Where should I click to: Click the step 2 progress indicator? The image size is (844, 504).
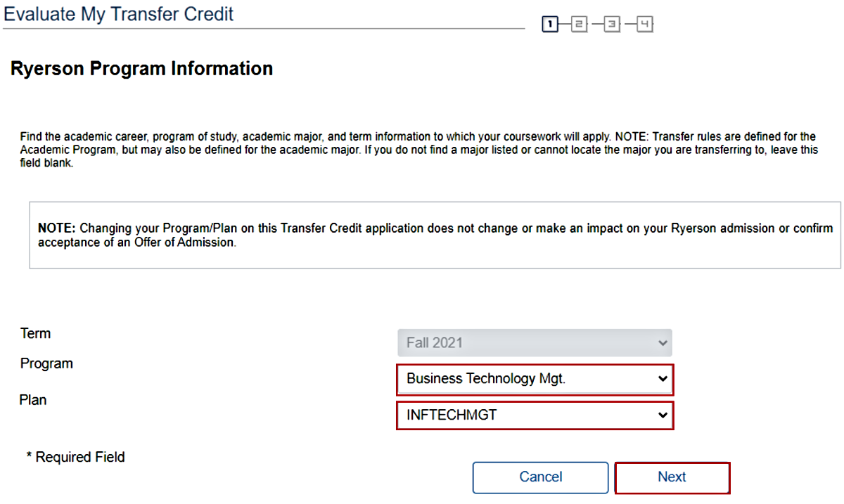(x=579, y=25)
